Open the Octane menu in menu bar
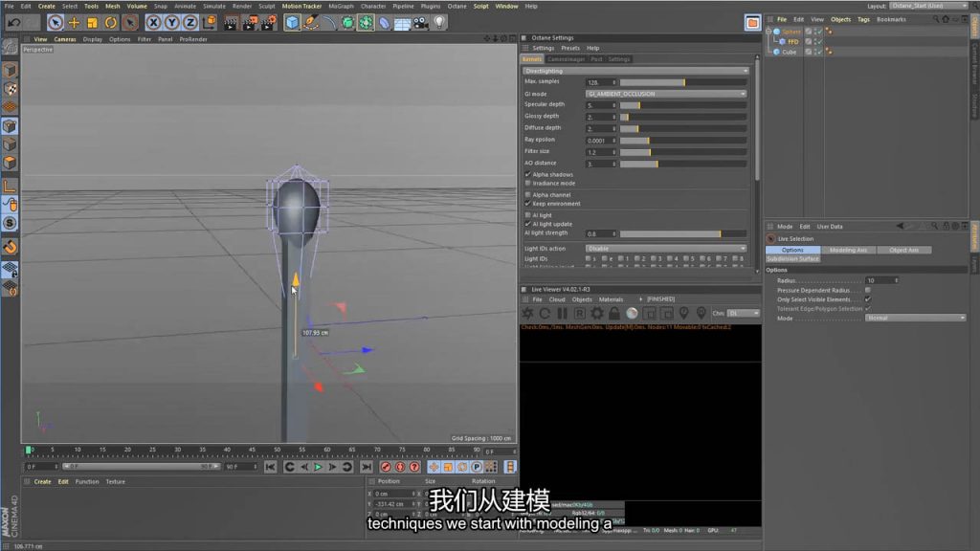Screen dimensions: 980x551 pyautogui.click(x=457, y=7)
